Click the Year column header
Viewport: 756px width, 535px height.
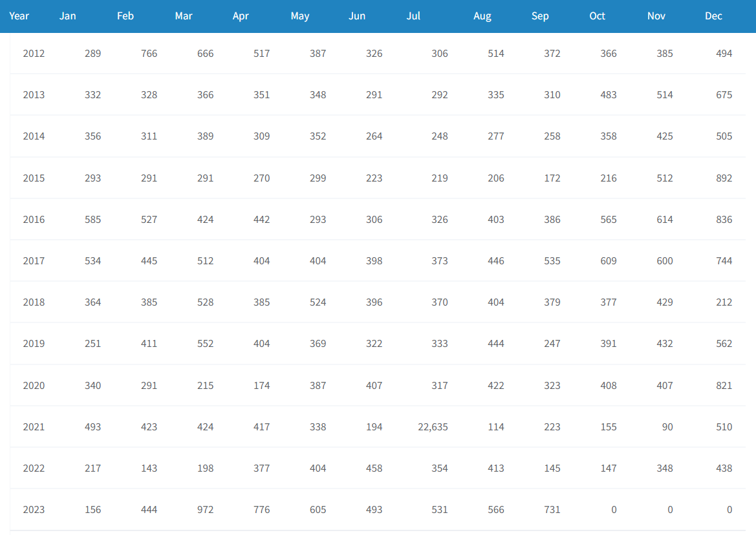pyautogui.click(x=19, y=16)
